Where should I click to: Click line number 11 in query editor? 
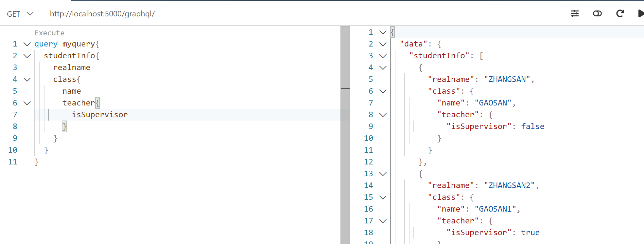point(13,162)
